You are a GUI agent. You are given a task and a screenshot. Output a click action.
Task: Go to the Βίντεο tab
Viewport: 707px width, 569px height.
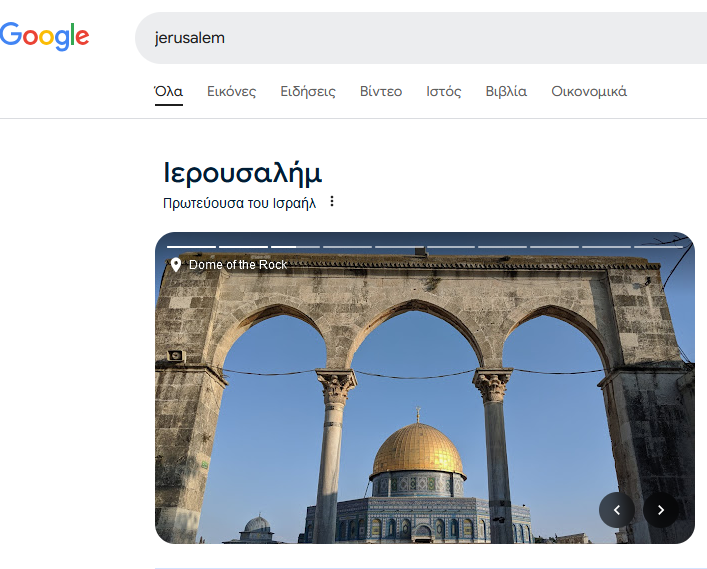381,92
